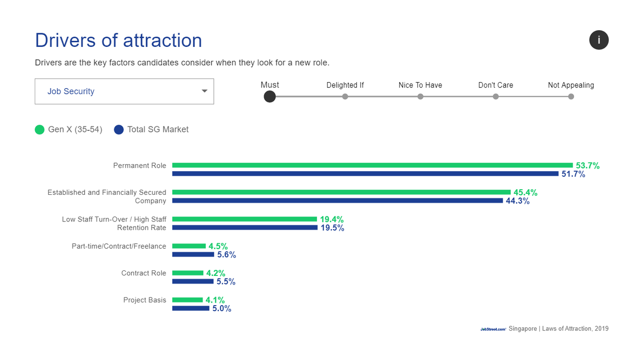Image resolution: width=644 pixels, height=359 pixels.
Task: Select the Nice To Have point
Action: (x=420, y=96)
